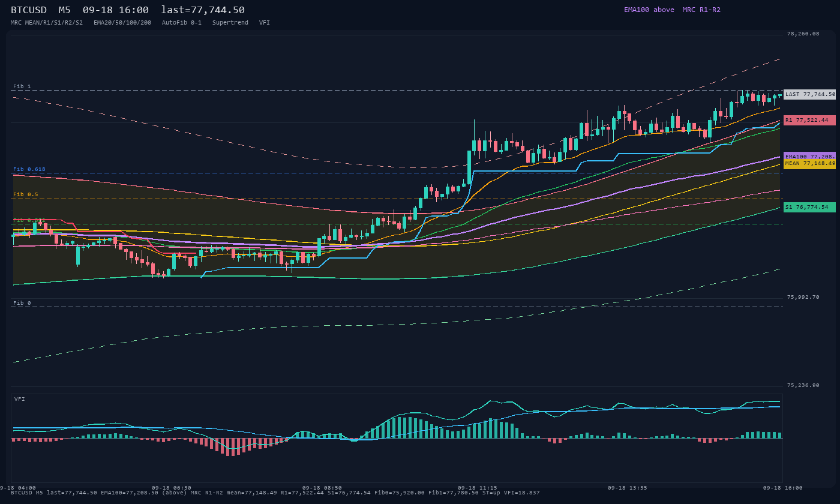Click the 75,992.70 price axis value

(803, 297)
